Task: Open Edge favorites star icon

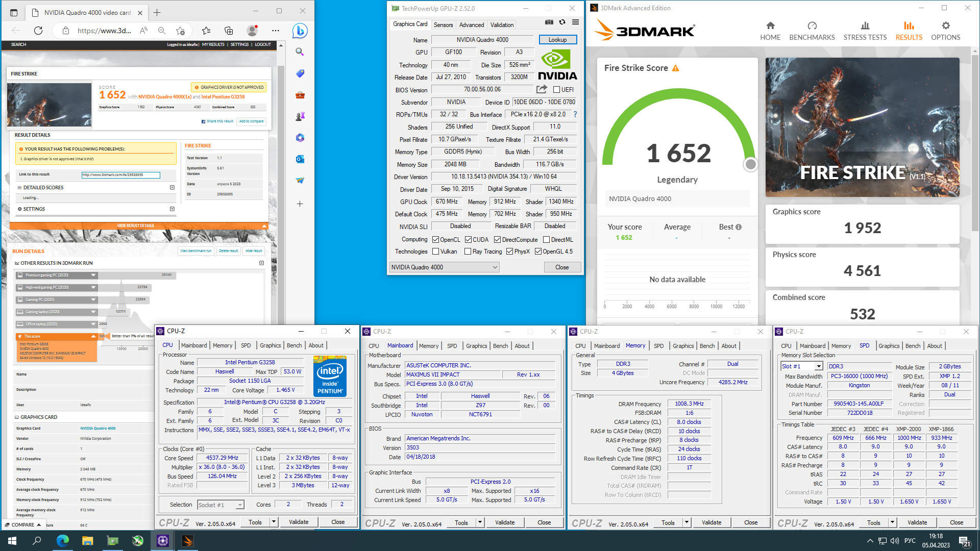Action: click(206, 31)
